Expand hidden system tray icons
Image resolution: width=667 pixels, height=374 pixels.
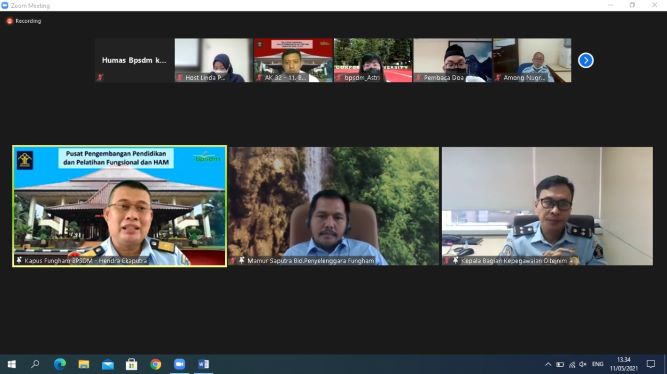[548, 364]
